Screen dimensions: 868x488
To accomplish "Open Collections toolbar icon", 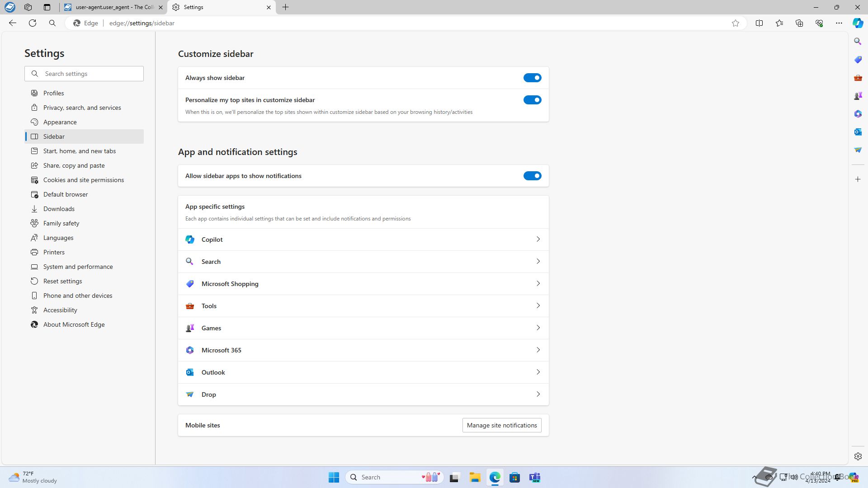I will pos(799,23).
